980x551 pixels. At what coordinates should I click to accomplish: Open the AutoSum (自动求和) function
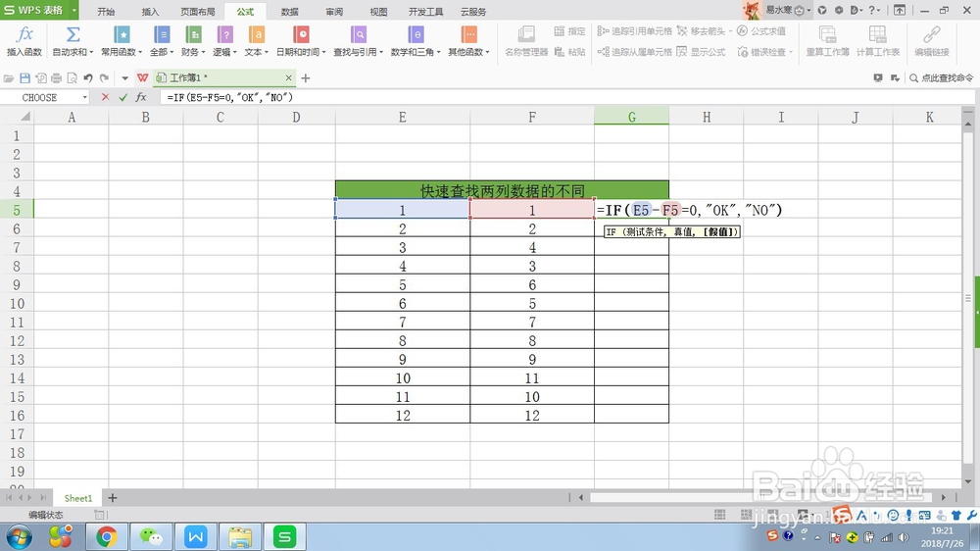(73, 40)
